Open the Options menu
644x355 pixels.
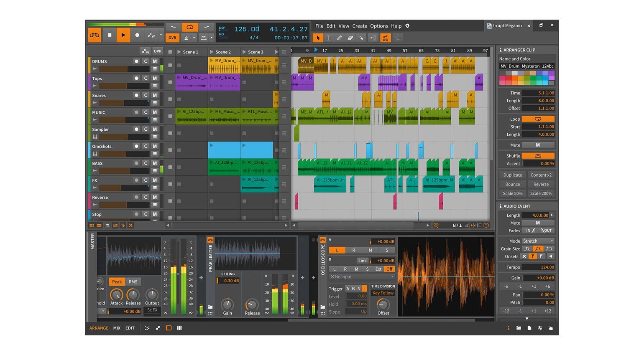(379, 26)
